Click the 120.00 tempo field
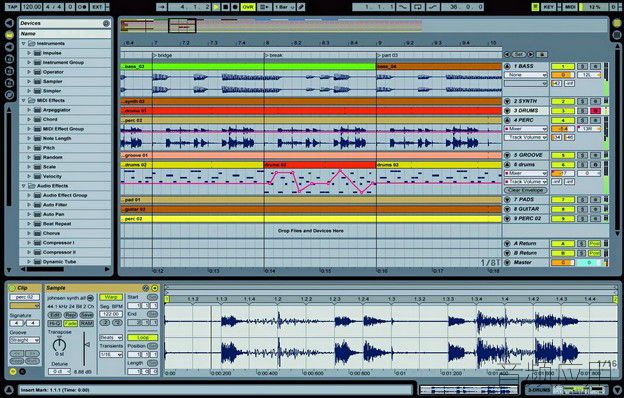The height and width of the screenshot is (398, 624). coord(31,7)
